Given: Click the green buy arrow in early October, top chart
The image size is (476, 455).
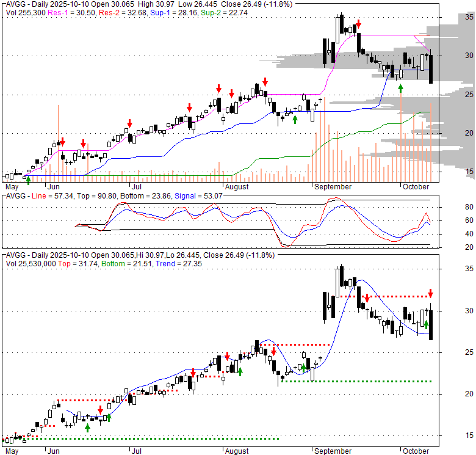Looking at the screenshot, I should pos(401,89).
